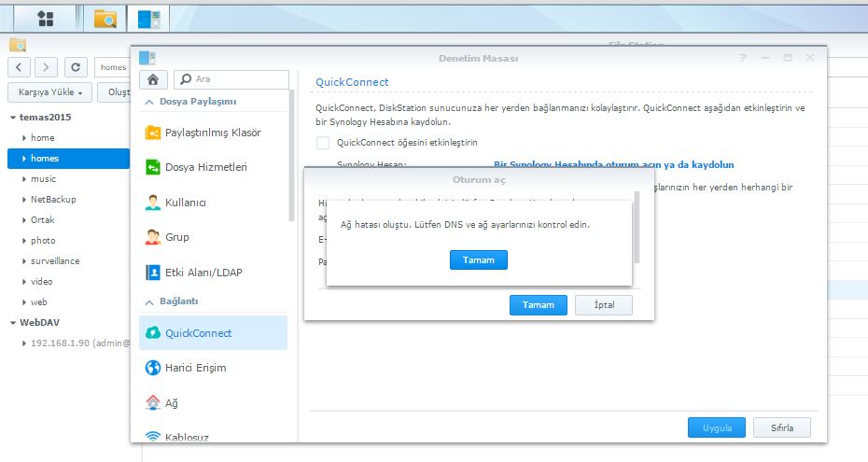Open File Station from the taskbar

coord(105,18)
